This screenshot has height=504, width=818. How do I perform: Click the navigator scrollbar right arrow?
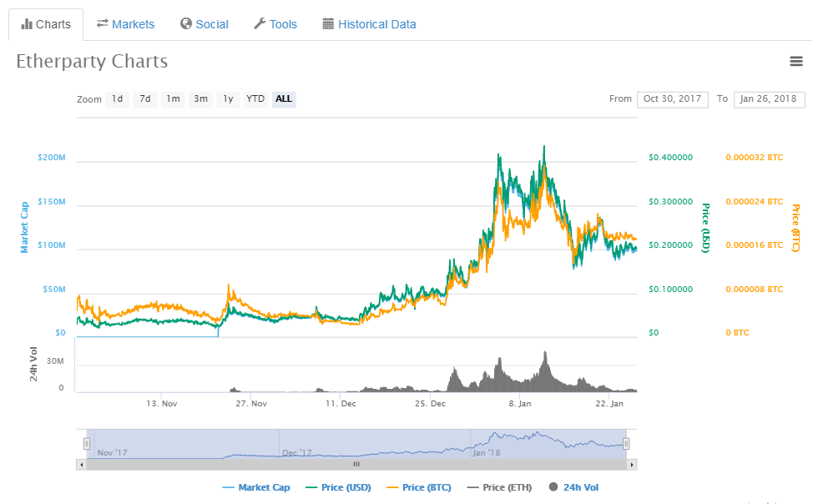tap(632, 464)
